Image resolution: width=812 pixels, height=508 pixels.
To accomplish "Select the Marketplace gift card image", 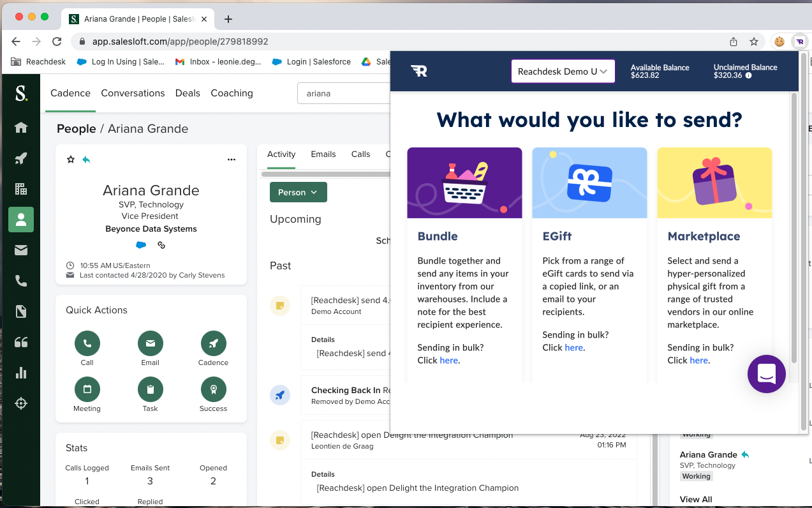I will [x=714, y=183].
